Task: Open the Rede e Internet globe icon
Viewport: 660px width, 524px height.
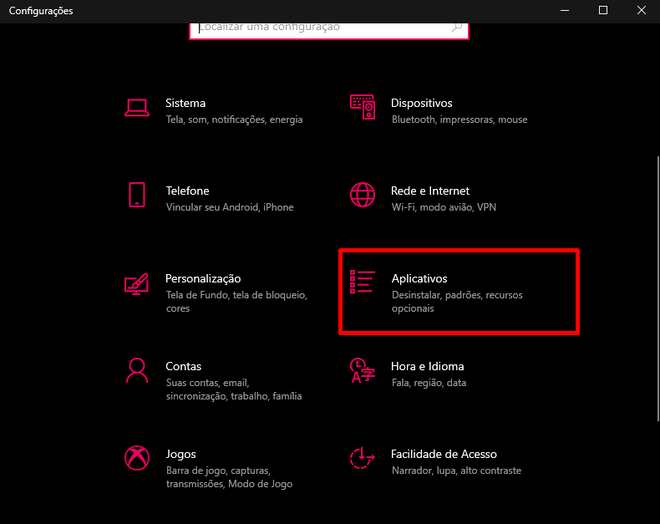Action: 362,195
